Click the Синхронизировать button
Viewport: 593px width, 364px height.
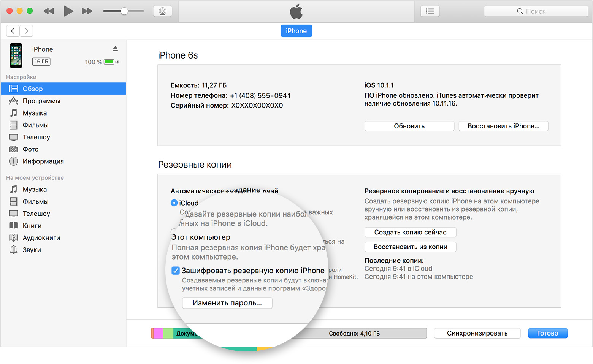tap(477, 333)
